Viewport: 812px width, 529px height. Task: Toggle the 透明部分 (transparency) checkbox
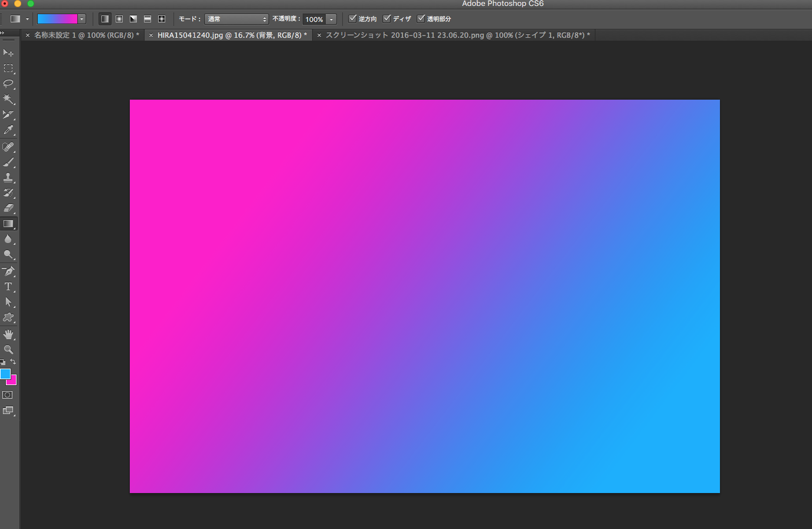coord(421,19)
